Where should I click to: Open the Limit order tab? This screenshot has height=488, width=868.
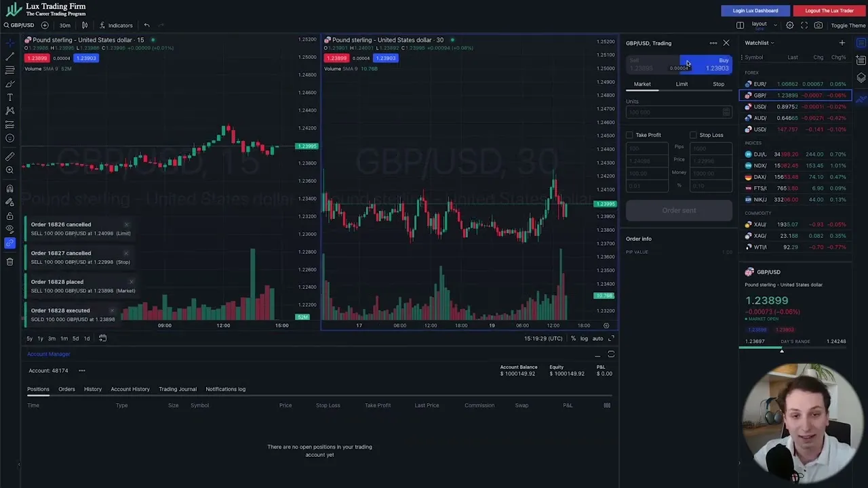682,83
